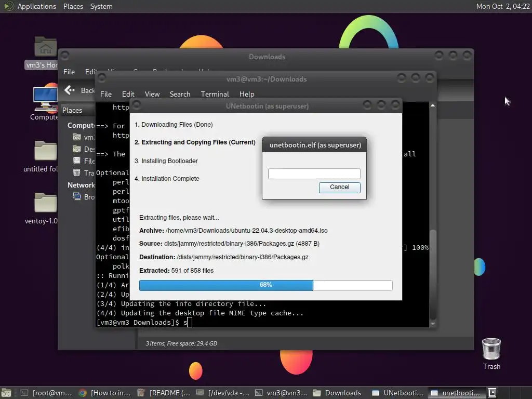Switch to [README (... taskbar entry

coord(164,393)
